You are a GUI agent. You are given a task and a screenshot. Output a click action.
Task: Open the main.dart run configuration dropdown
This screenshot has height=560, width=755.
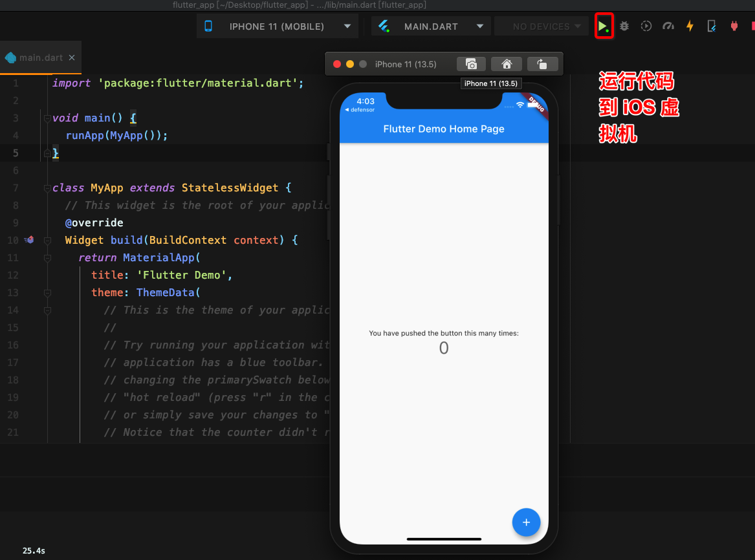430,27
